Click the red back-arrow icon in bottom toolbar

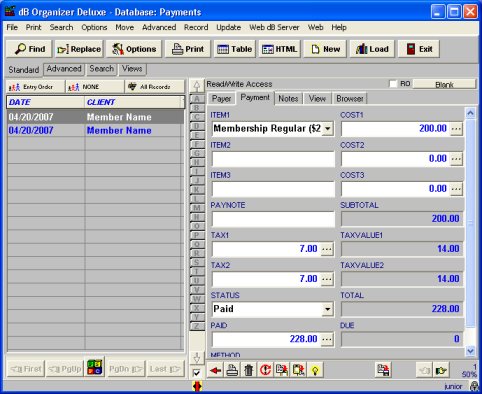click(215, 370)
